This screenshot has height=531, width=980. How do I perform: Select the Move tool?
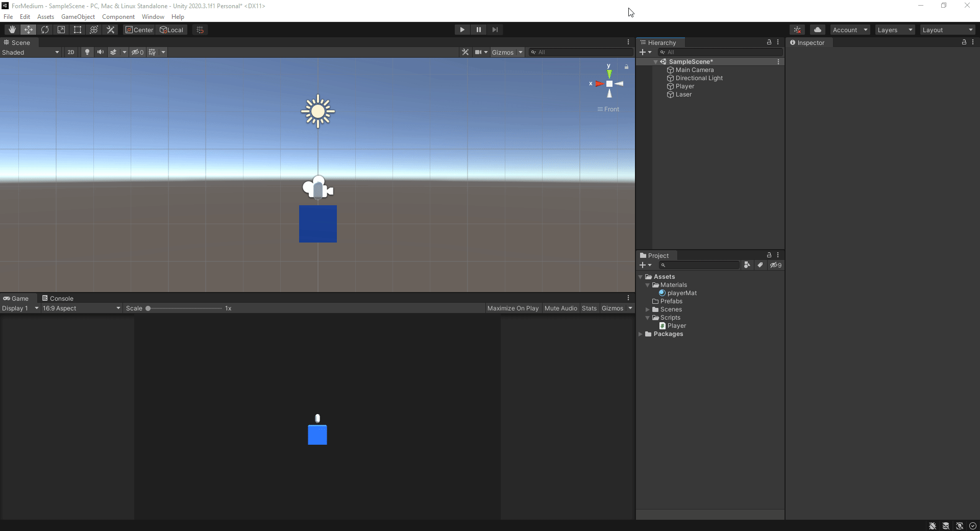(x=29, y=30)
